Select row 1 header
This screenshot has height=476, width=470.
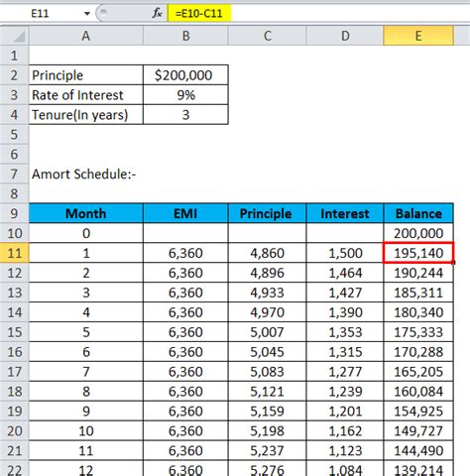coord(14,56)
